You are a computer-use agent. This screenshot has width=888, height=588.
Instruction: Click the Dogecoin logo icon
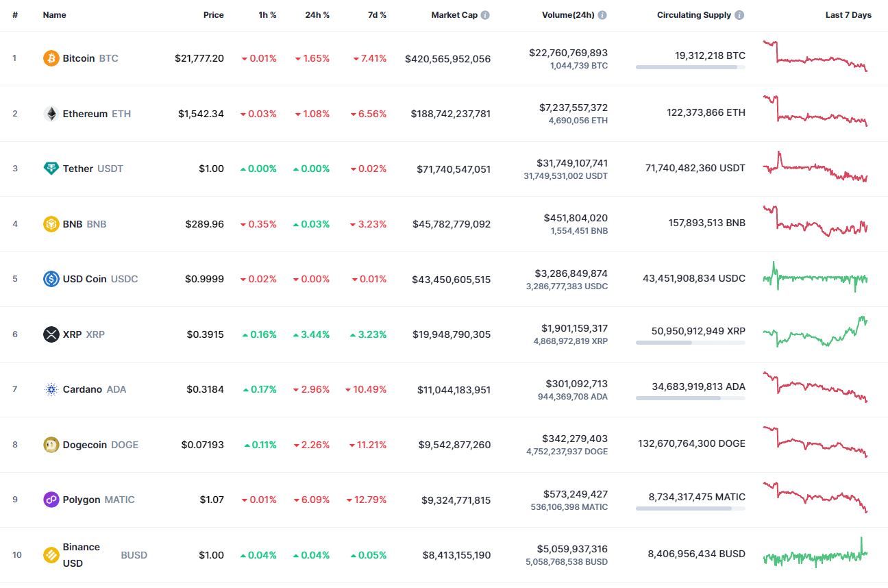pos(51,445)
